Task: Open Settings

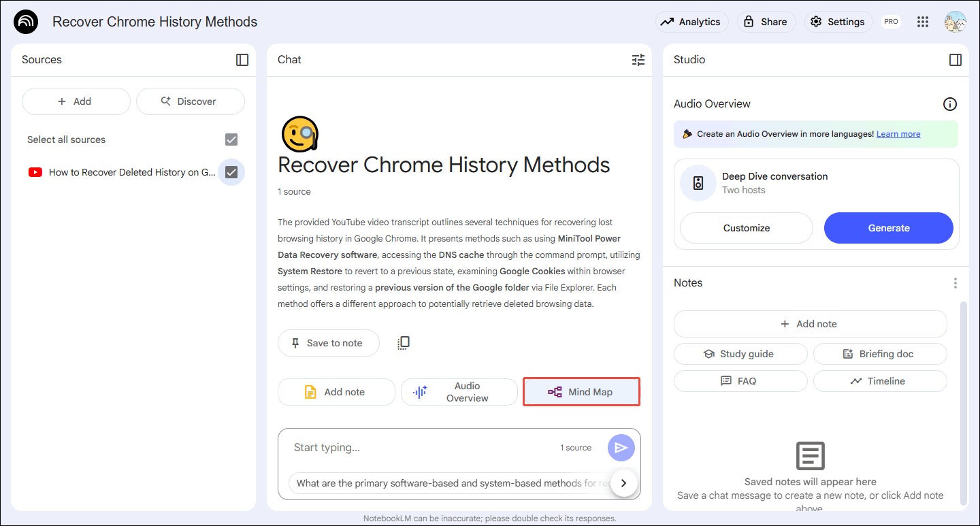Action: click(x=838, y=22)
